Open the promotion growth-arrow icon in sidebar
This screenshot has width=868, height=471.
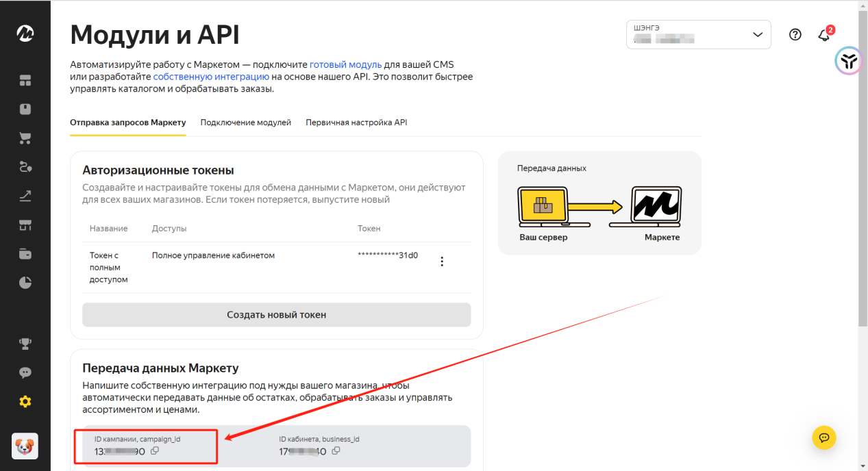coord(25,196)
